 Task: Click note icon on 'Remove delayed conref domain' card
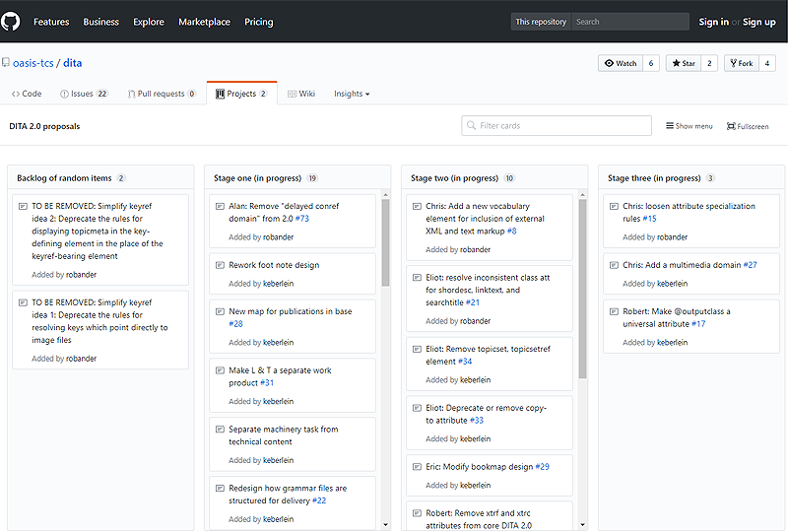(220, 206)
